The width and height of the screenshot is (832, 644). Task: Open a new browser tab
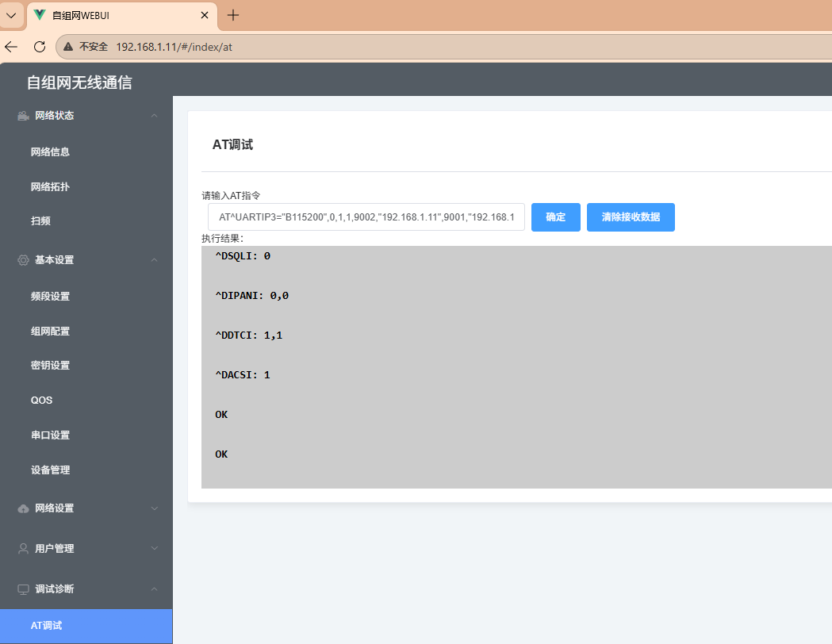pyautogui.click(x=233, y=15)
